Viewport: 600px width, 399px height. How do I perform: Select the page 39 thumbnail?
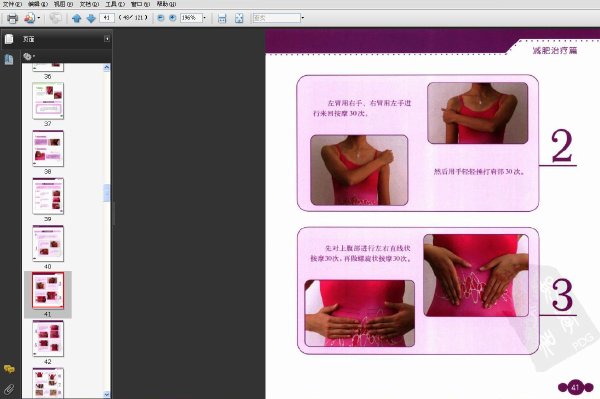pos(48,196)
